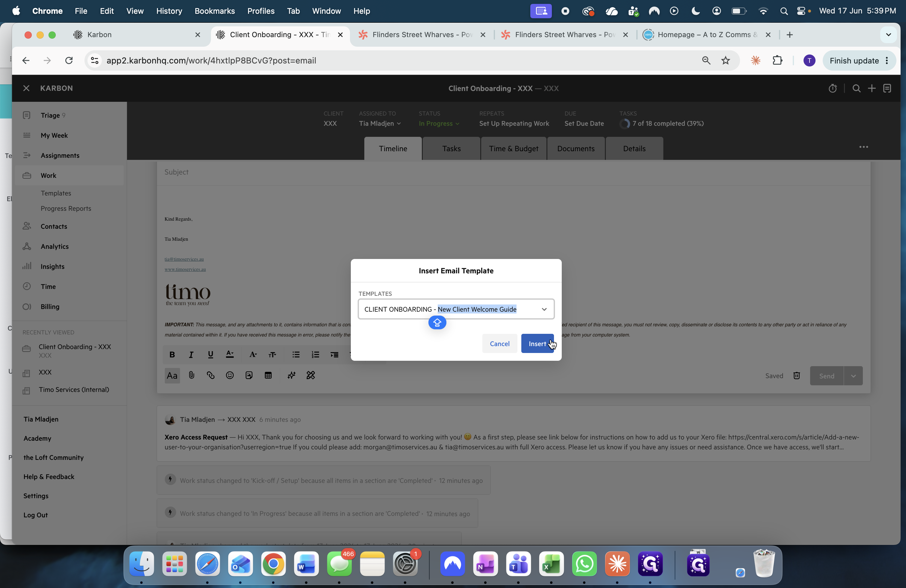This screenshot has width=906, height=588.
Task: Open the emoji picker
Action: pos(230,375)
